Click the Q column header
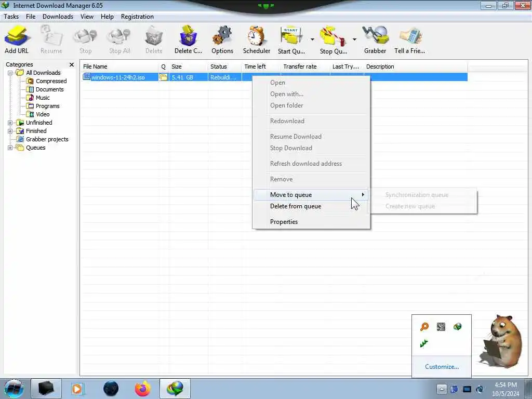This screenshot has height=399, width=532. (x=164, y=66)
